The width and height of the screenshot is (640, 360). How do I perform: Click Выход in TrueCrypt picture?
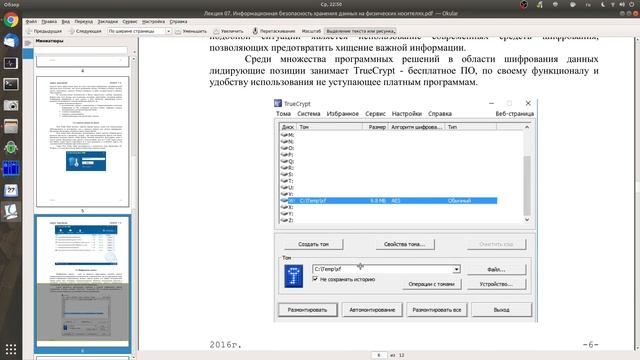502,310
